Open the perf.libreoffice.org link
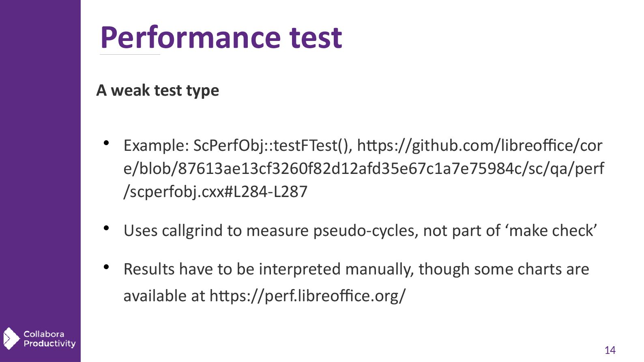644x362 pixels. point(307,296)
